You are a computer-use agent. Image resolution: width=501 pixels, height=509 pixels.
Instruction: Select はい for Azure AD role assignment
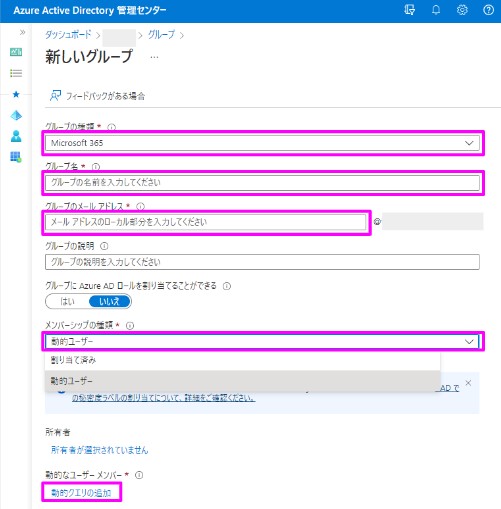point(67,302)
